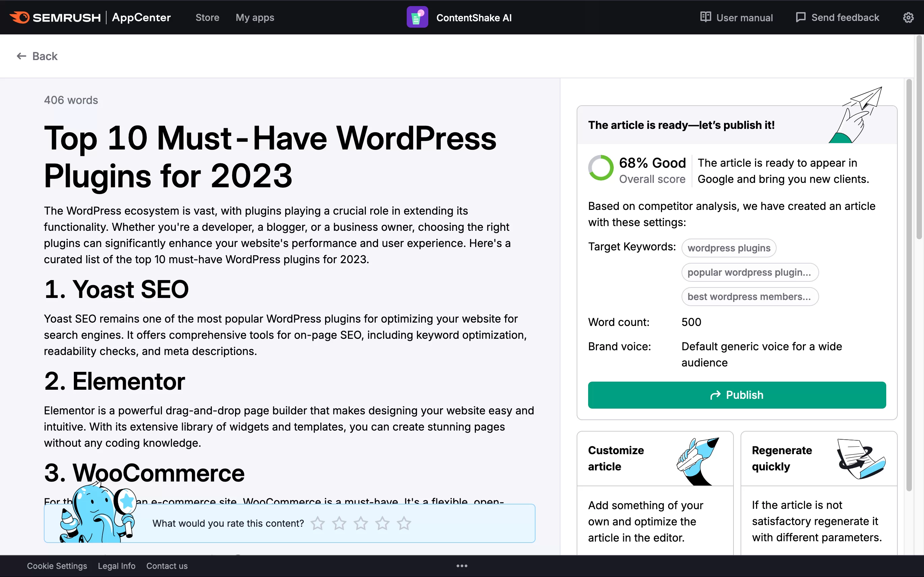Click the Publish button

coord(737,395)
